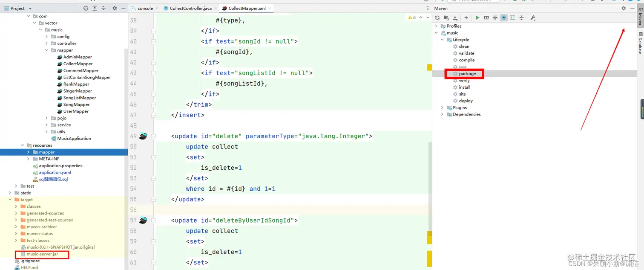Open editor tabs more options menu
Image resolution: width=644 pixels, height=270 pixels.
click(x=428, y=8)
